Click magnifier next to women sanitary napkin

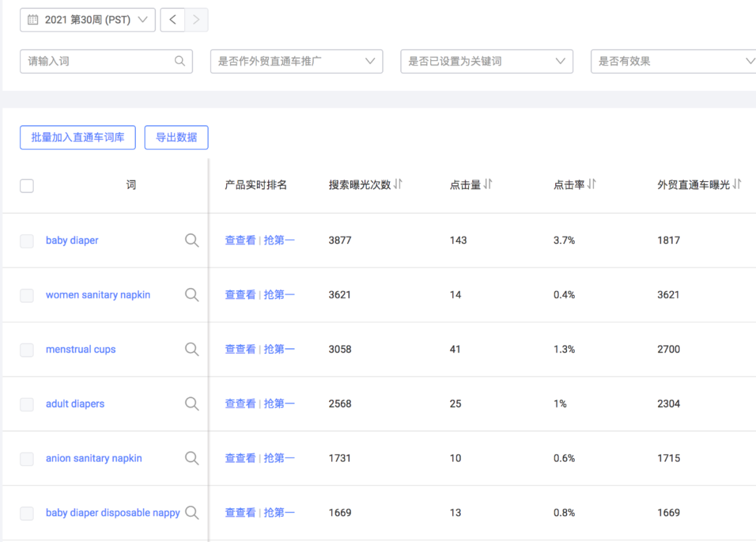click(192, 295)
